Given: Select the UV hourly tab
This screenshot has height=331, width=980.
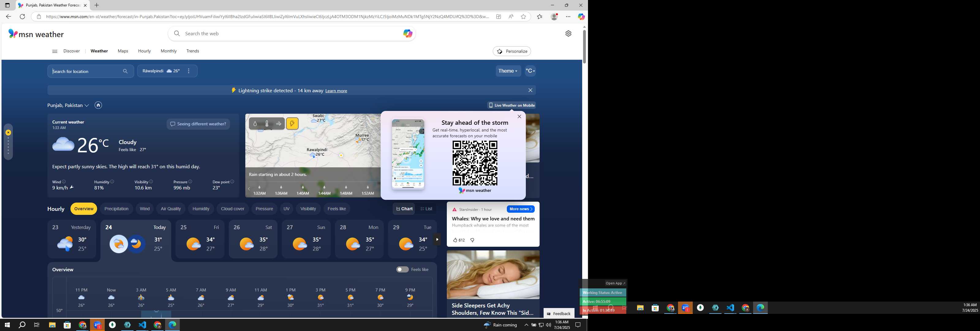Looking at the screenshot, I should (286, 209).
